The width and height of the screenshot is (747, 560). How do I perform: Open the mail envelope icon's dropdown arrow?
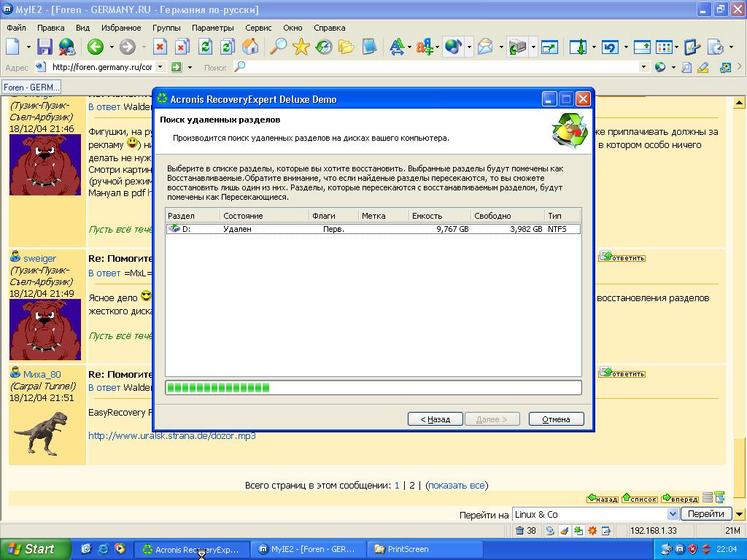coord(500,47)
